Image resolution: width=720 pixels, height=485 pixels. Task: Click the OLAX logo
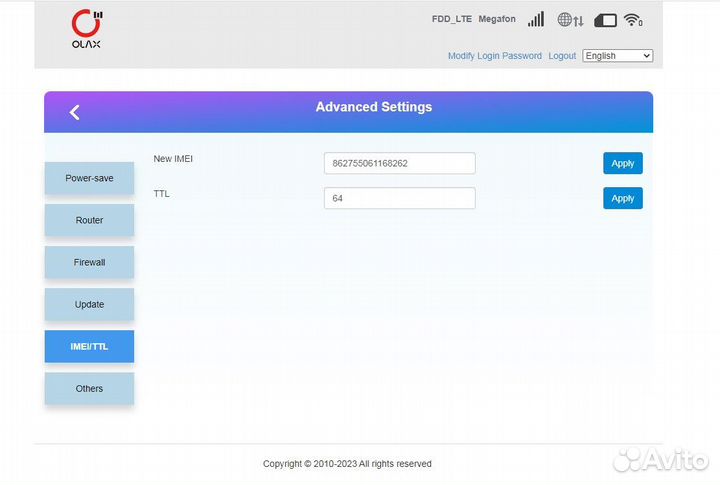coord(86,28)
